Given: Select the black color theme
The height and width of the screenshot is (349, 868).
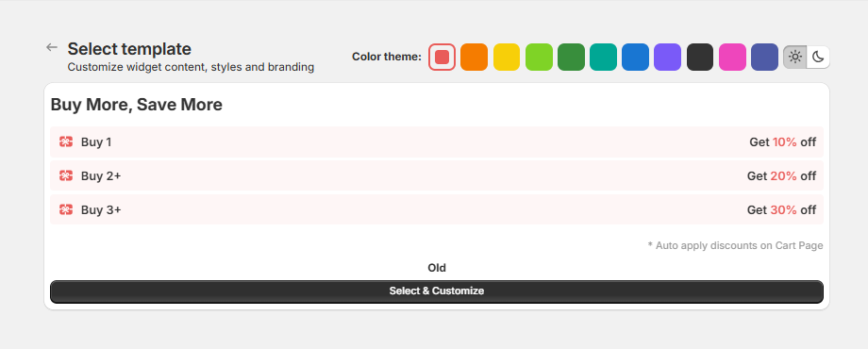Looking at the screenshot, I should [x=700, y=57].
